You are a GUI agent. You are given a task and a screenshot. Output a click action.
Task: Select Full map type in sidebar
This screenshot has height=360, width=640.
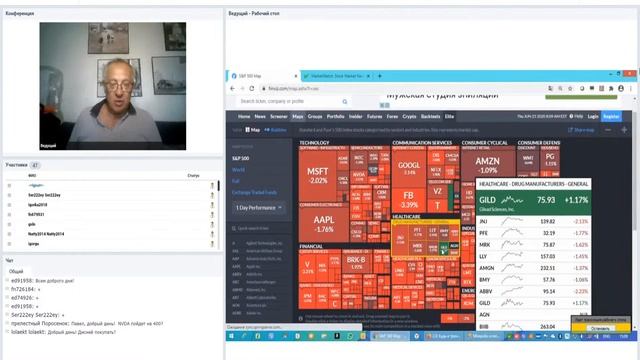(236, 181)
